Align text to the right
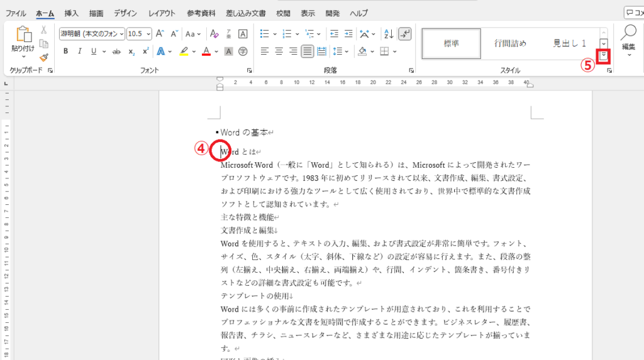Screen dimensions: 644x360 pos(293,52)
